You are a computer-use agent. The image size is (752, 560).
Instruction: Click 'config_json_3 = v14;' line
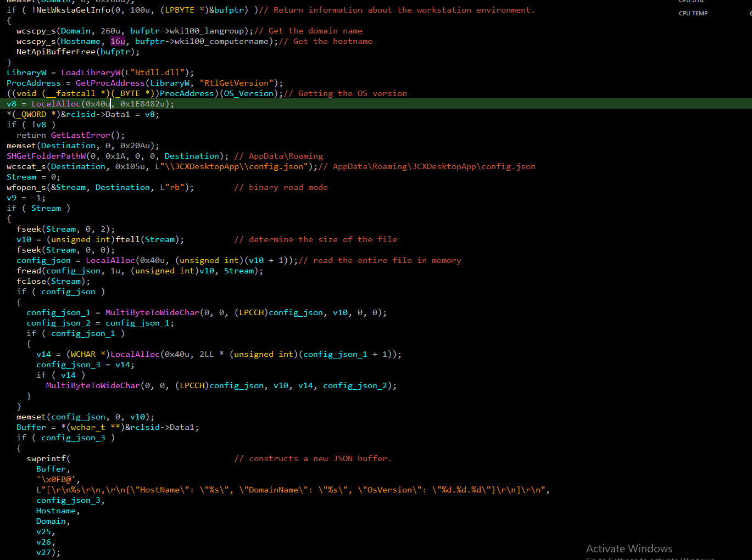click(x=86, y=365)
